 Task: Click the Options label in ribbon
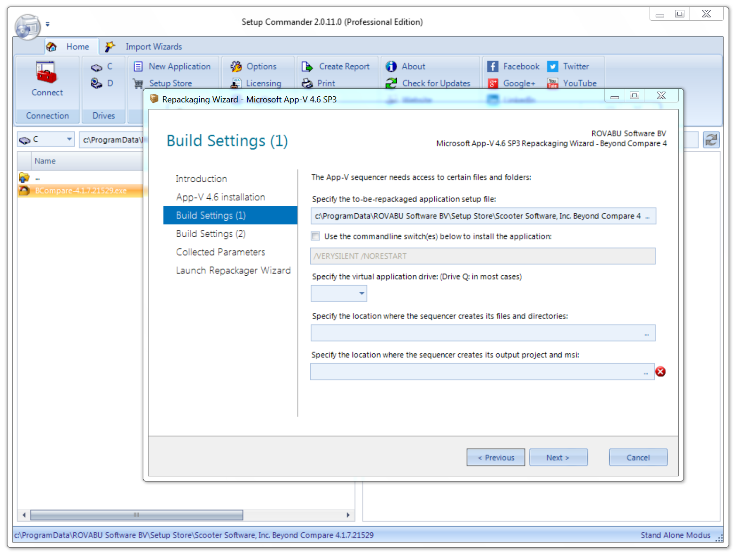tap(261, 67)
